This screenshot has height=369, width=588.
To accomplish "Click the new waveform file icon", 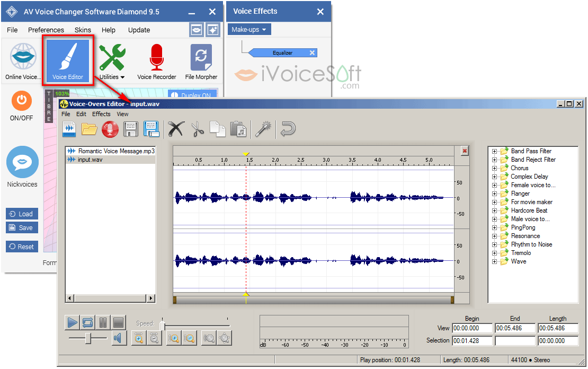I will (x=69, y=129).
